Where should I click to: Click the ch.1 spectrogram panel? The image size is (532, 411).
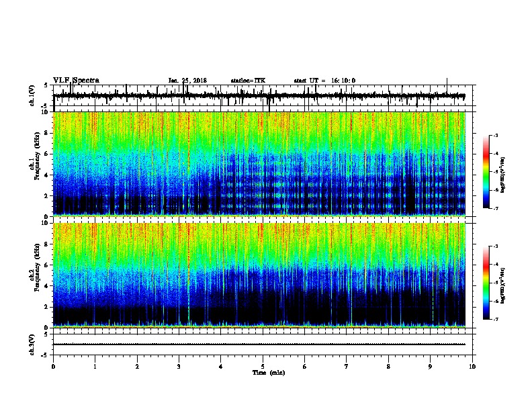click(x=259, y=164)
